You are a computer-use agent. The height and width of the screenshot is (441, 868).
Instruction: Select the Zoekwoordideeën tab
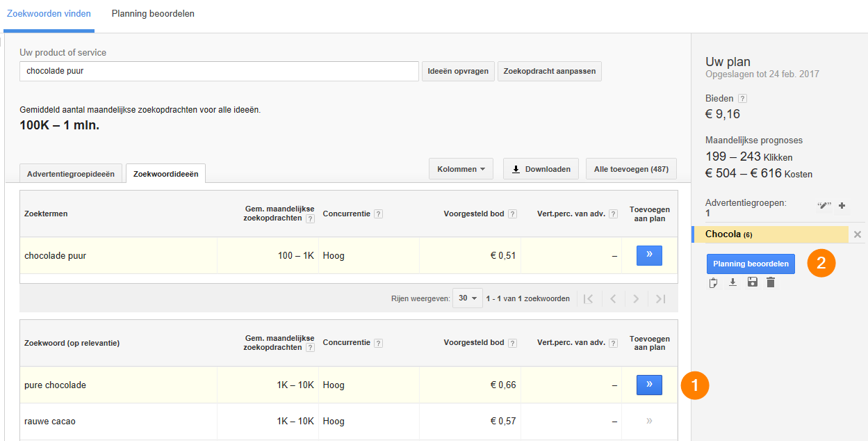pos(165,173)
